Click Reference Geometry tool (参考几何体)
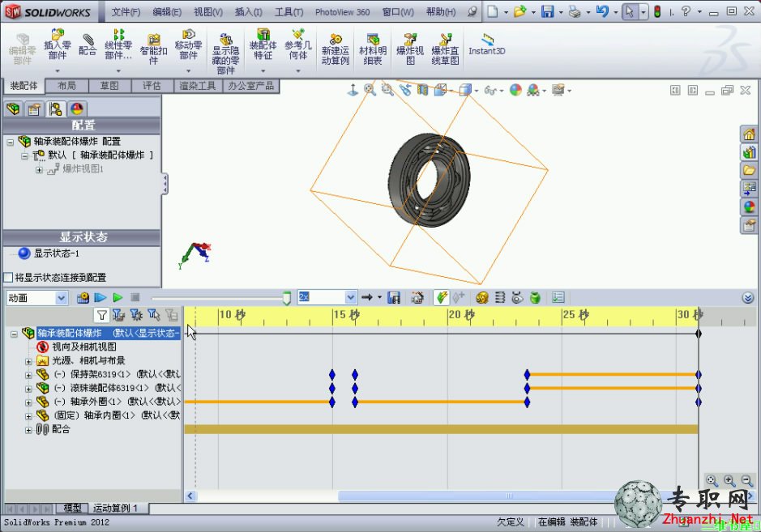The image size is (761, 532). (x=298, y=45)
